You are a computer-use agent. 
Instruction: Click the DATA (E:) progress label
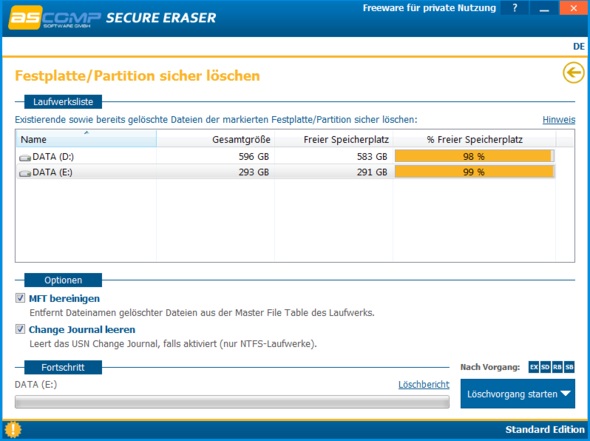point(36,385)
